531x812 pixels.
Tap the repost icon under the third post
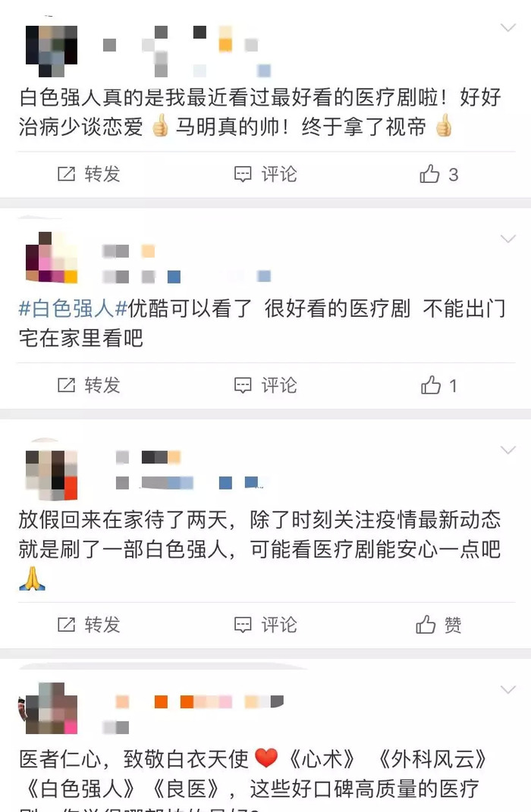[66, 625]
